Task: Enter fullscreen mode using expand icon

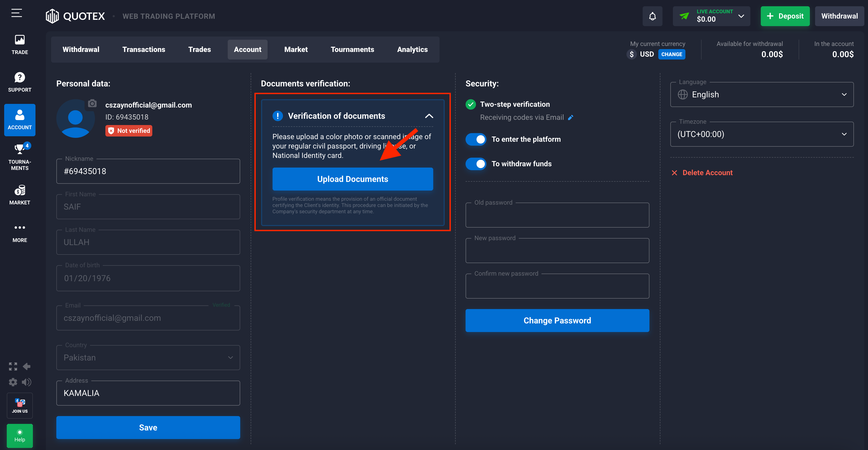Action: click(13, 366)
